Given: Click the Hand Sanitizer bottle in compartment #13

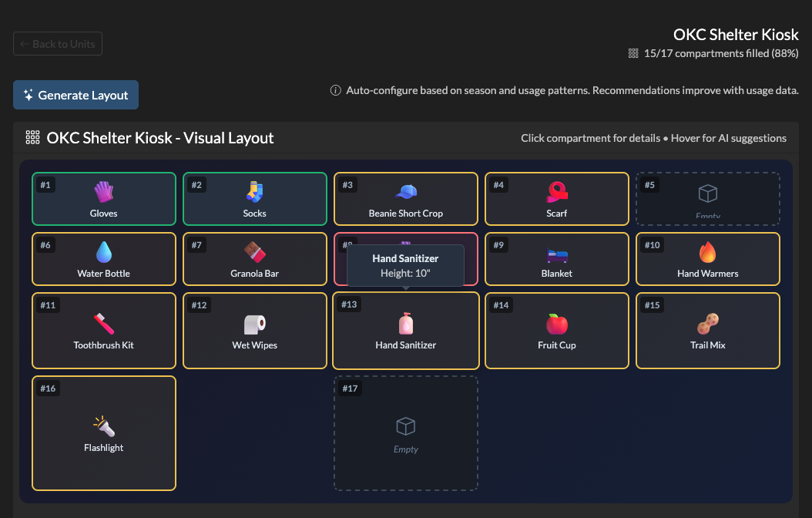Looking at the screenshot, I should pos(406,324).
